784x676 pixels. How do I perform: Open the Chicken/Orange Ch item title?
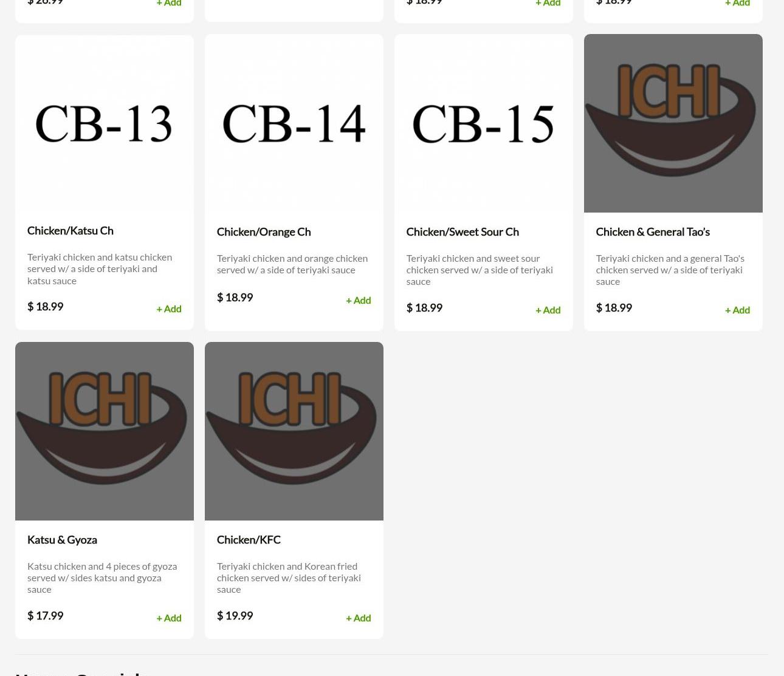tap(264, 232)
